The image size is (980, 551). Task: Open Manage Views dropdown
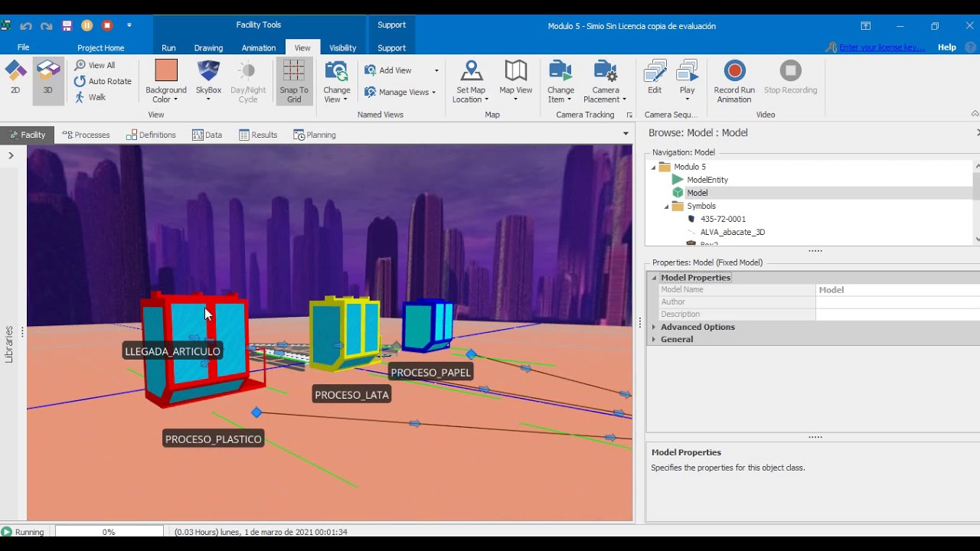tap(400, 92)
